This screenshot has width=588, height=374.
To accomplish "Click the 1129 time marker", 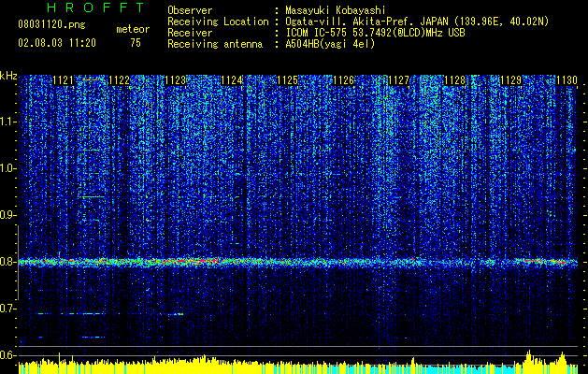I will click(511, 79).
